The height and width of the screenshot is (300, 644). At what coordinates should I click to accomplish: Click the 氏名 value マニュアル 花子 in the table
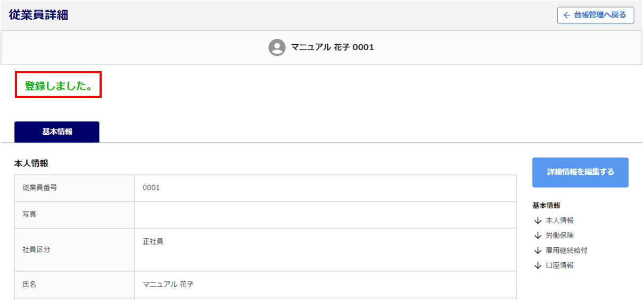(x=168, y=285)
